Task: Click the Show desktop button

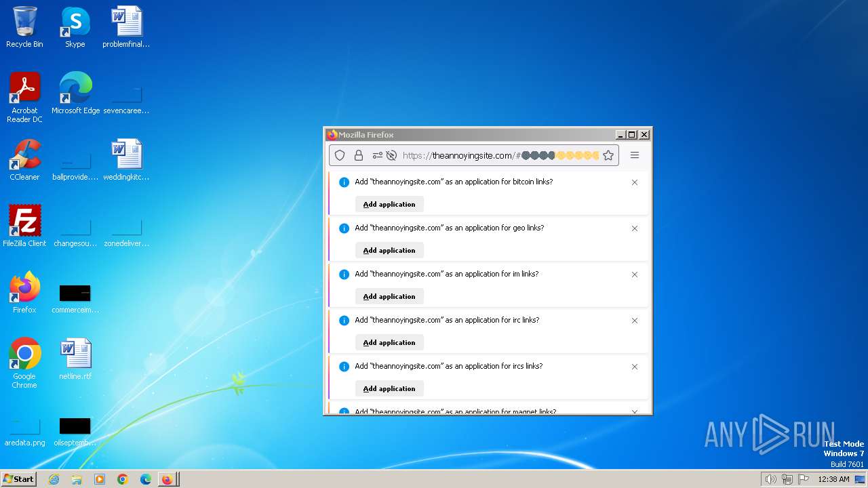Action: pyautogui.click(x=860, y=479)
